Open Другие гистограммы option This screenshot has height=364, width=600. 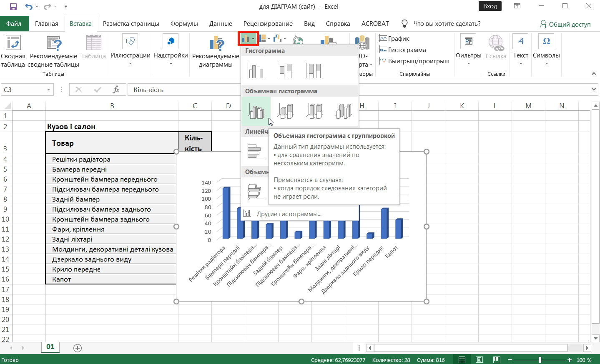tap(289, 214)
